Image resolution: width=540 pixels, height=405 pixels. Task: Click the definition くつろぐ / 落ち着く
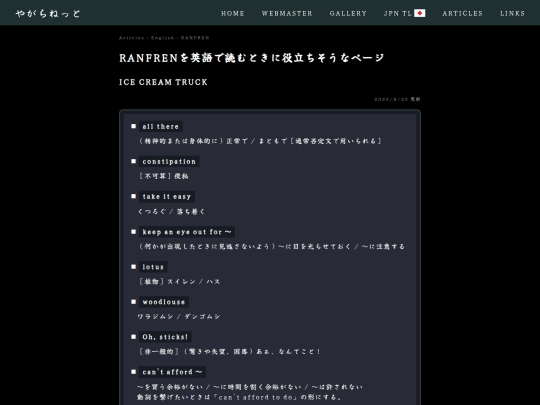coord(171,211)
